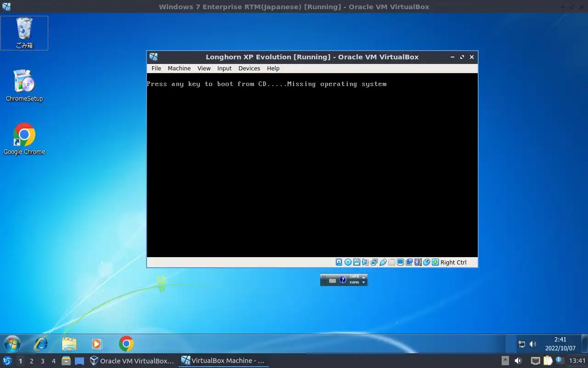The image size is (588, 368).
Task: Select the ごみ箱 recycle bin desktop icon
Action: [24, 33]
